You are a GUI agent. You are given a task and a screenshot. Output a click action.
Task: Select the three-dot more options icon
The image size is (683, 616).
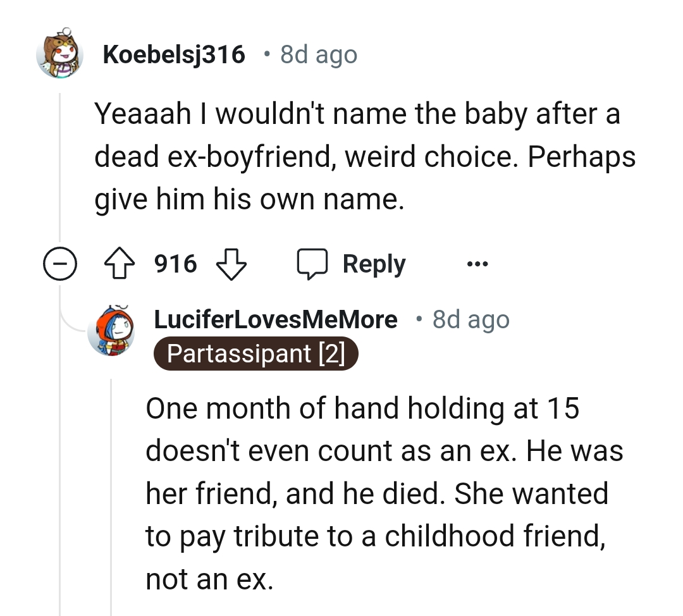coord(477,263)
